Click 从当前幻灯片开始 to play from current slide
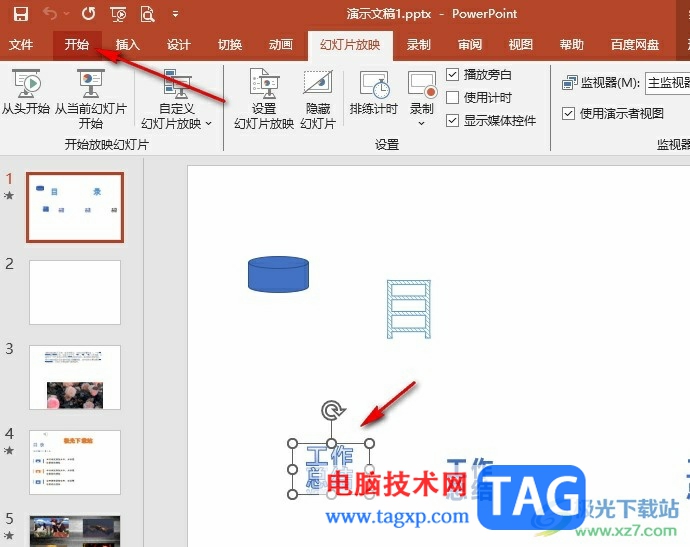This screenshot has height=547, width=690. (x=91, y=99)
